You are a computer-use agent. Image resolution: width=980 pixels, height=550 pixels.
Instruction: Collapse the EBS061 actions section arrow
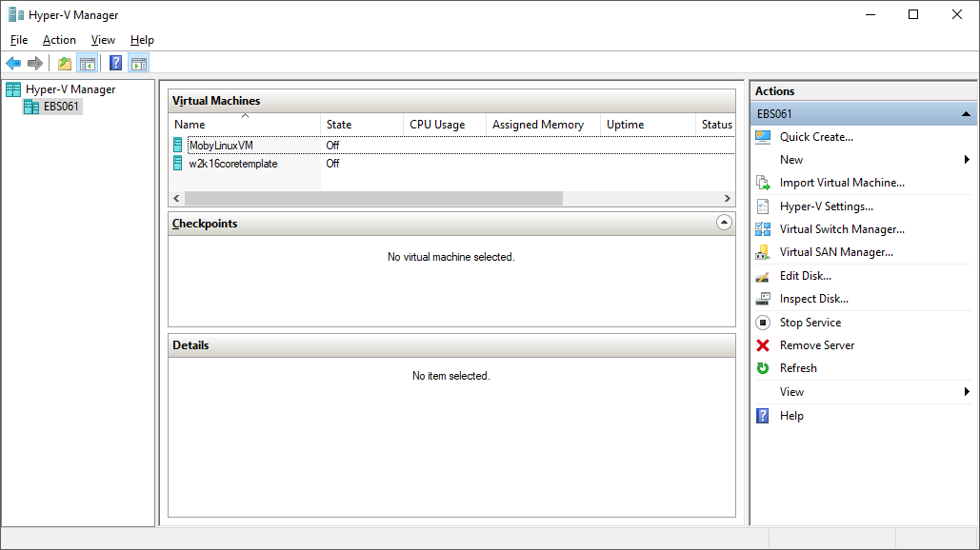coord(967,113)
